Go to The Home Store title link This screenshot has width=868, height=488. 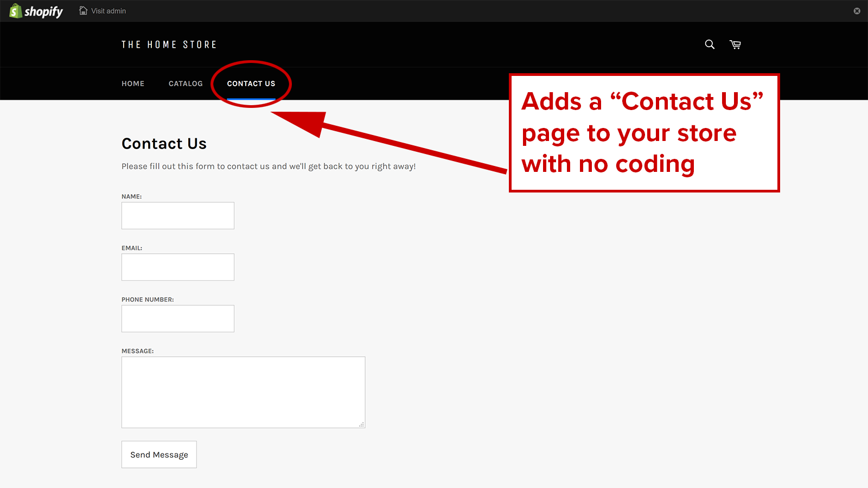click(x=169, y=44)
